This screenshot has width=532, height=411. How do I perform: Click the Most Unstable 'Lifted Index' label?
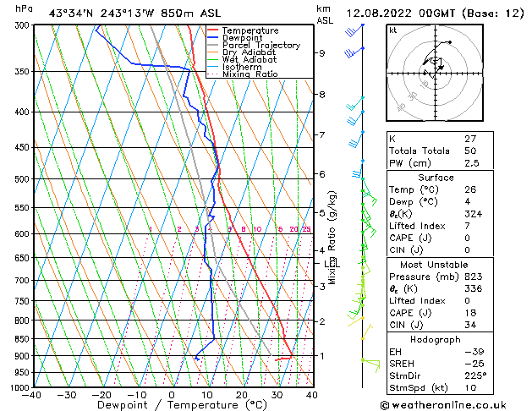[x=417, y=301]
